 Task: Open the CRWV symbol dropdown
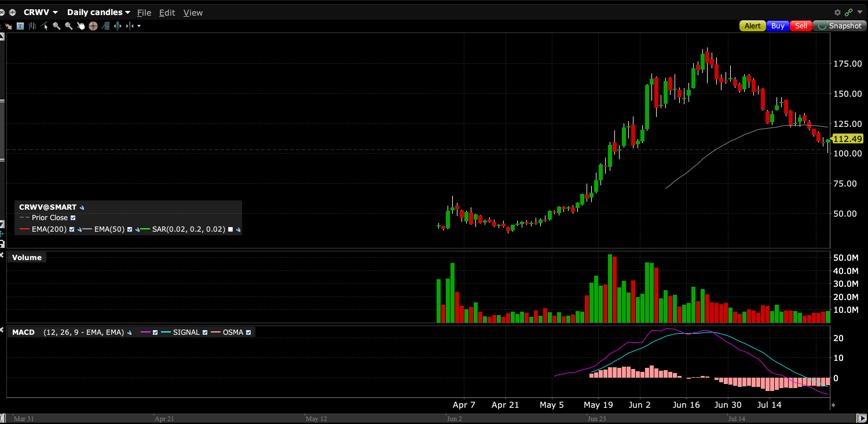pyautogui.click(x=41, y=12)
